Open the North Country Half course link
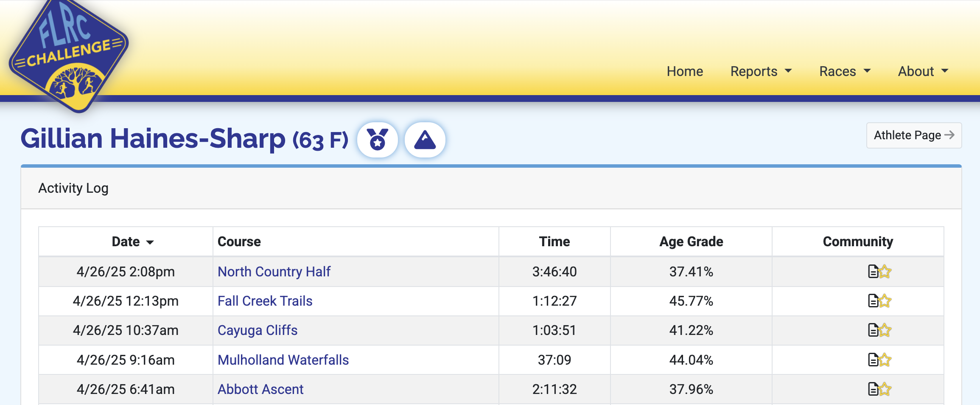 tap(274, 272)
